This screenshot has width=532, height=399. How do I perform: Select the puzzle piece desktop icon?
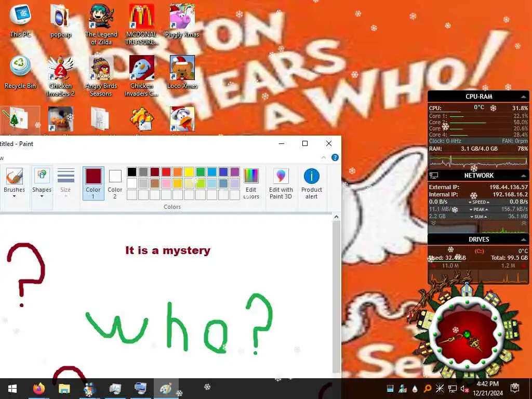pos(142,119)
